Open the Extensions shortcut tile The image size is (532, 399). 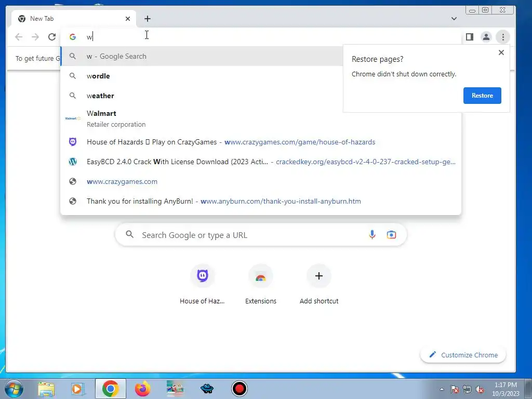tap(261, 284)
